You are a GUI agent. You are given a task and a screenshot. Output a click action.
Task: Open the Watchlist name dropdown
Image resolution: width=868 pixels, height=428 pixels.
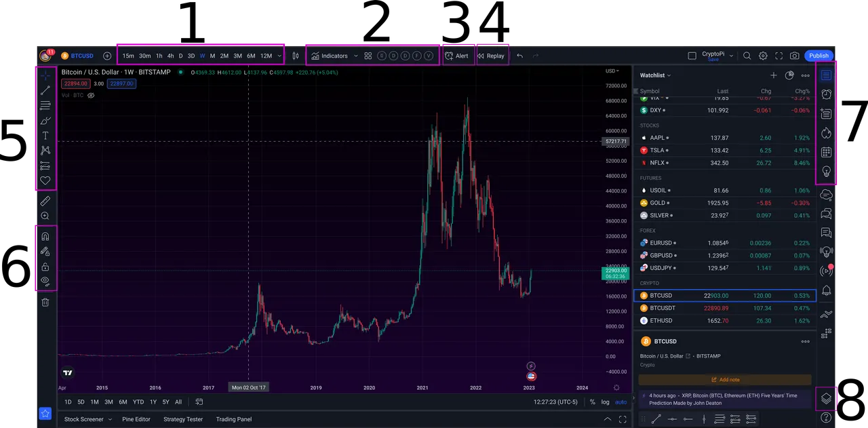(656, 75)
